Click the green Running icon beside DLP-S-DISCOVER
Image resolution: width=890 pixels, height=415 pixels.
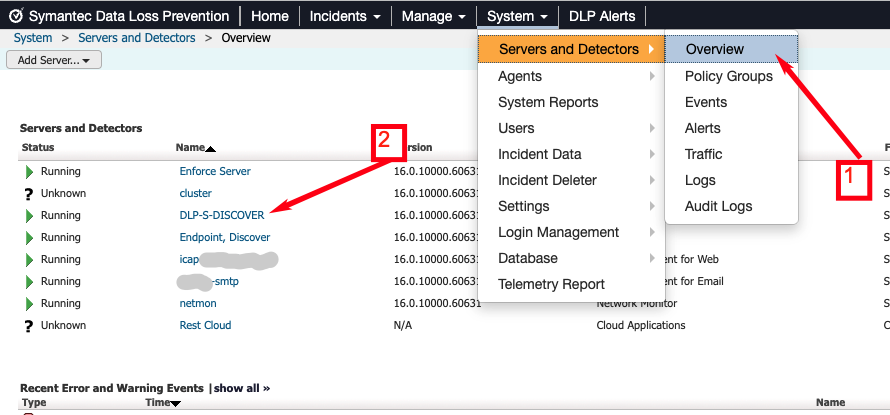tap(29, 215)
